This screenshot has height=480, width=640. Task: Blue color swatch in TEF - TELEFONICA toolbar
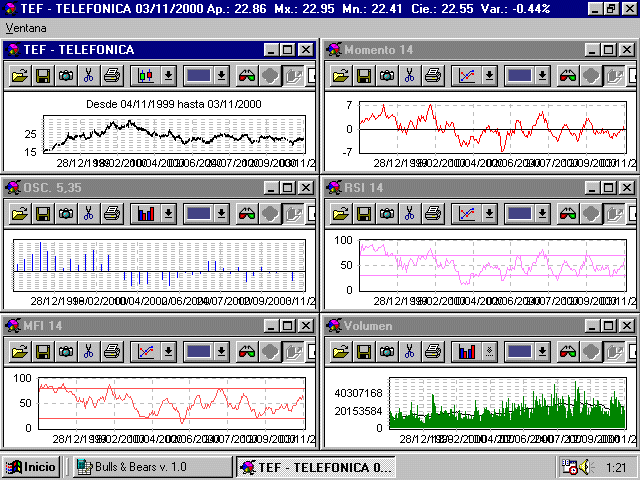click(198, 76)
